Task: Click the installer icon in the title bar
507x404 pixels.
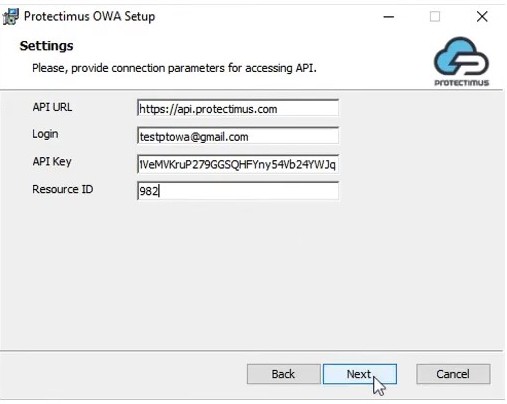Action: (10, 16)
